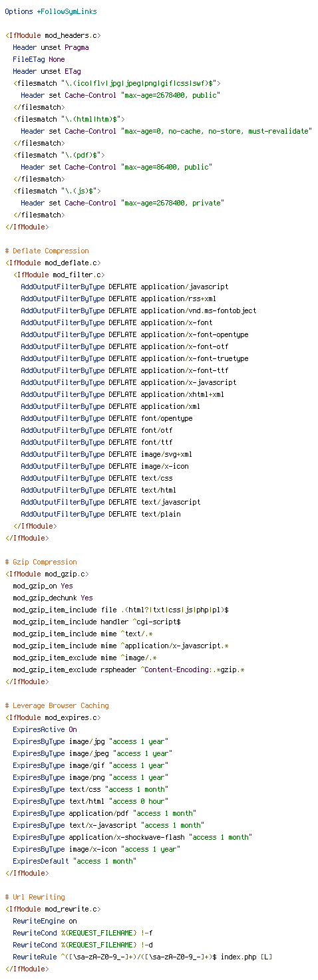Click the RewriteRule index.php line
Viewport: 318px width, 980px height.
[x=142, y=957]
